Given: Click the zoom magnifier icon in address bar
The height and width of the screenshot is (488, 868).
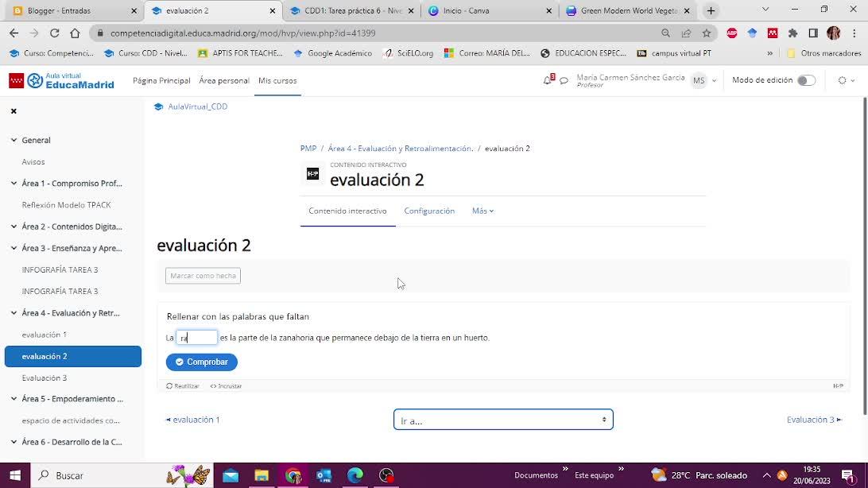Looking at the screenshot, I should pyautogui.click(x=665, y=33).
